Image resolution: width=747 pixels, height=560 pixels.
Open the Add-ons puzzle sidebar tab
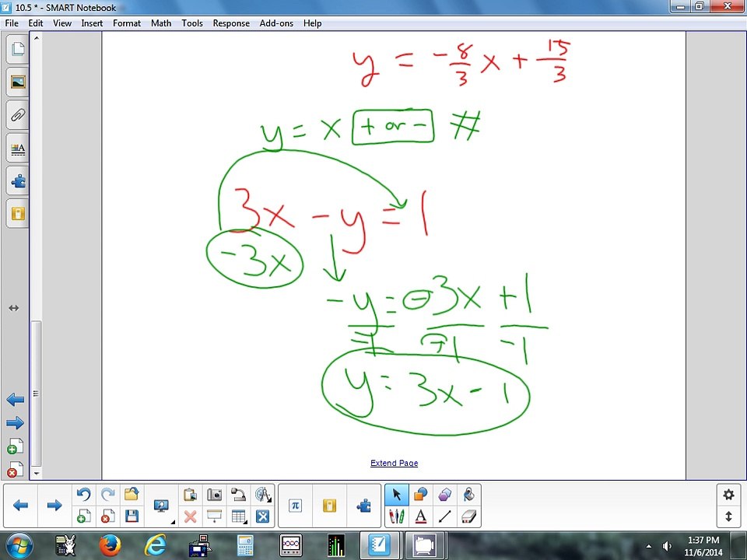click(18, 181)
